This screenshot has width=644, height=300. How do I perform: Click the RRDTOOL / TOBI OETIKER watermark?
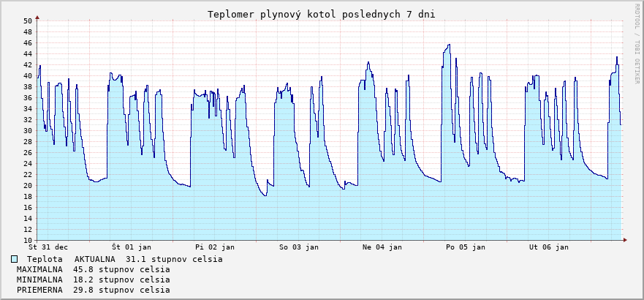coord(637,43)
